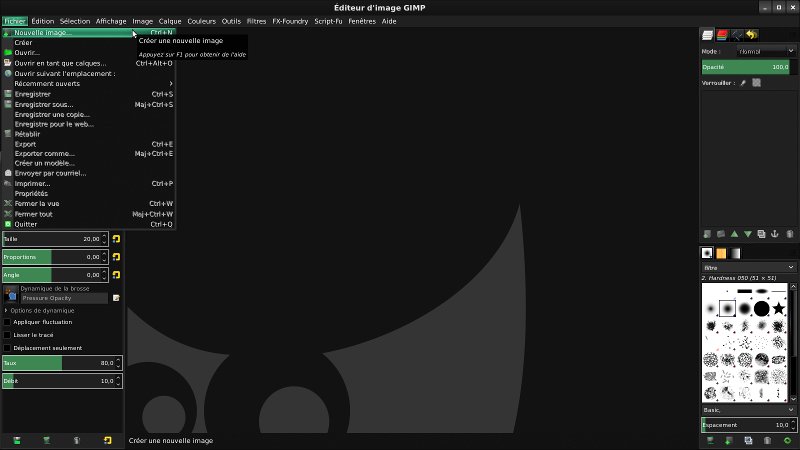Click the brush dynamics thumbnail icon
The height and width of the screenshot is (450, 800).
click(11, 294)
